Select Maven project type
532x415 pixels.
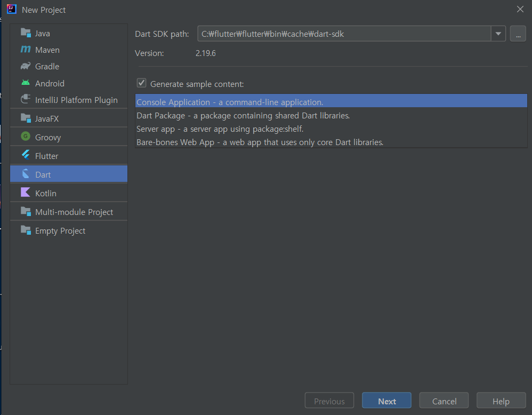69,50
